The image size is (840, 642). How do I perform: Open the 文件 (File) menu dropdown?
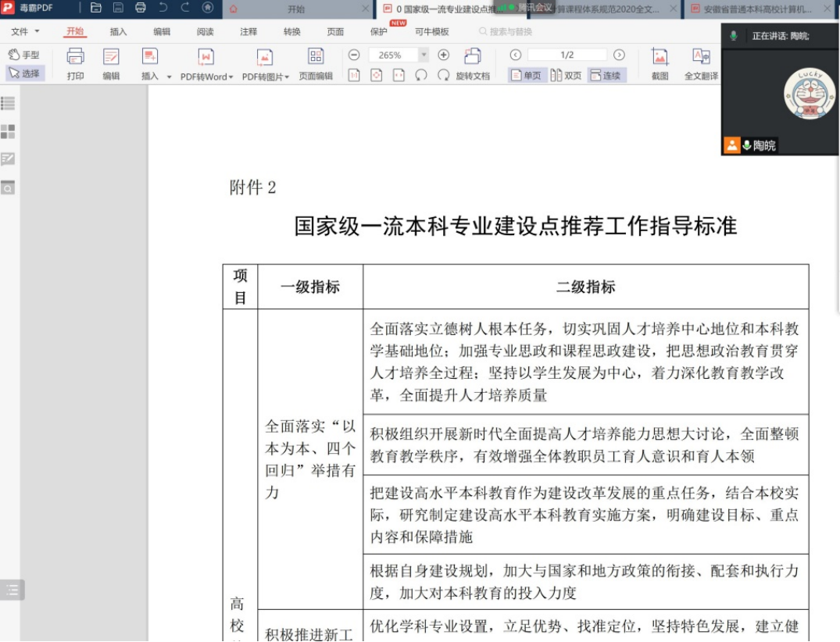coord(25,32)
